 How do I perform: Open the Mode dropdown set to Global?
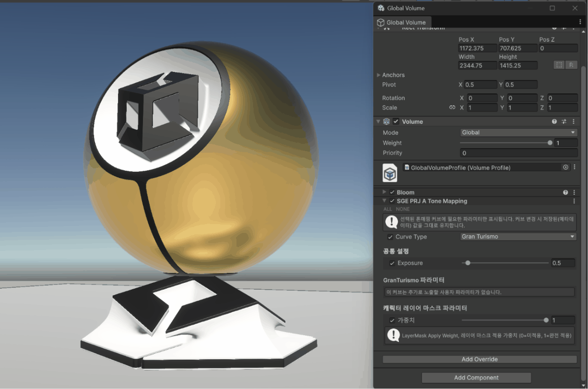coord(518,133)
